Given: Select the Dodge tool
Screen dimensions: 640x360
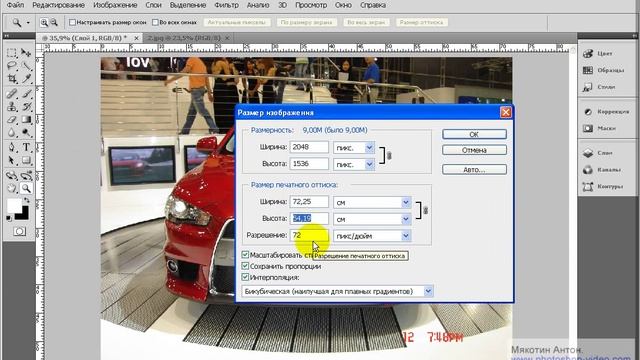Looking at the screenshot, I should pos(26,133).
